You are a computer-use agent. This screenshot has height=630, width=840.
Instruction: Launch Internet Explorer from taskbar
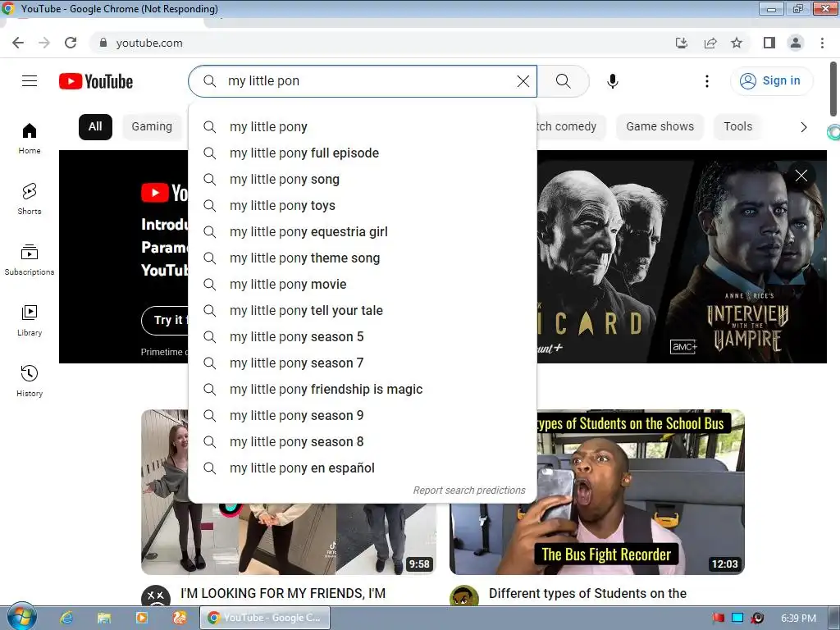pyautogui.click(x=66, y=618)
